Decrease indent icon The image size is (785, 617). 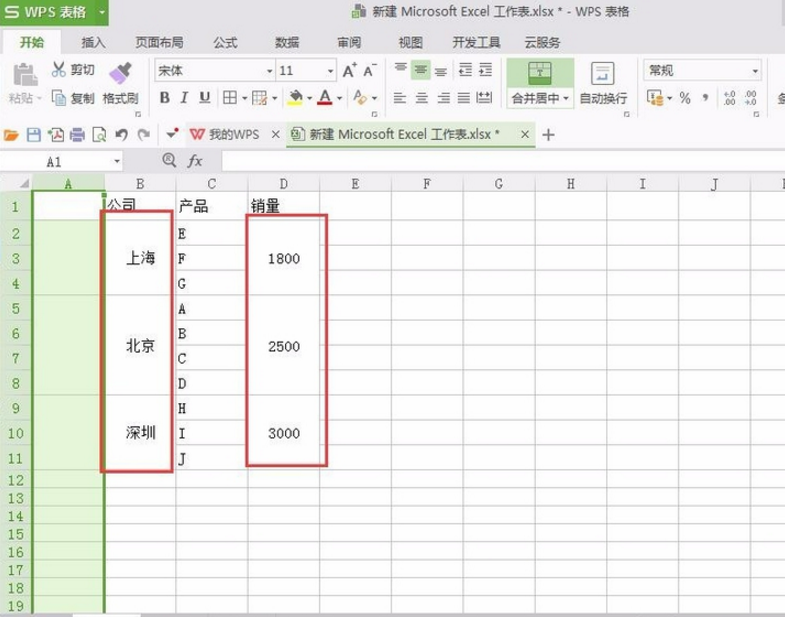466,70
